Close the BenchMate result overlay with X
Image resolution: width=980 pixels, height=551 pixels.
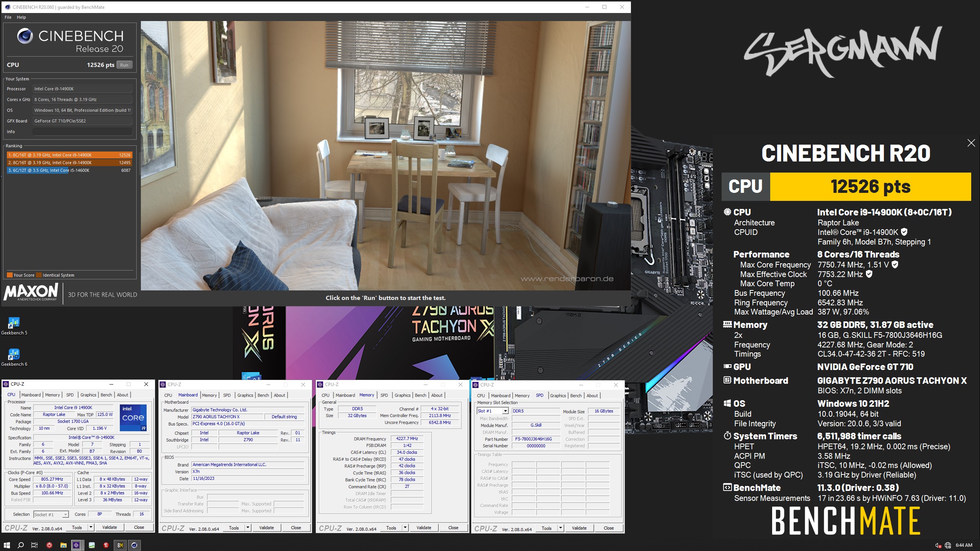[x=971, y=143]
